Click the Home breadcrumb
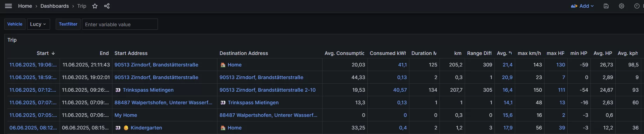This screenshot has height=134, width=644. click(25, 6)
